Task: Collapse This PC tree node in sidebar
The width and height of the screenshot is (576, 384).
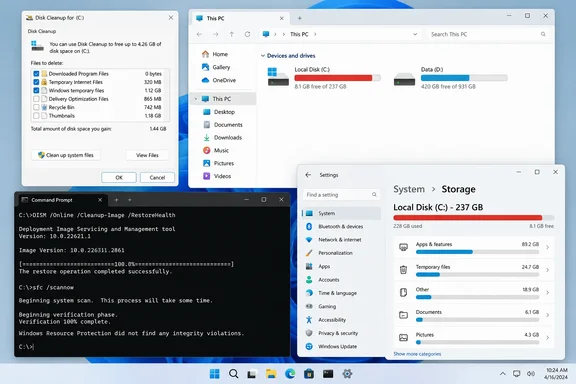Action: point(196,99)
